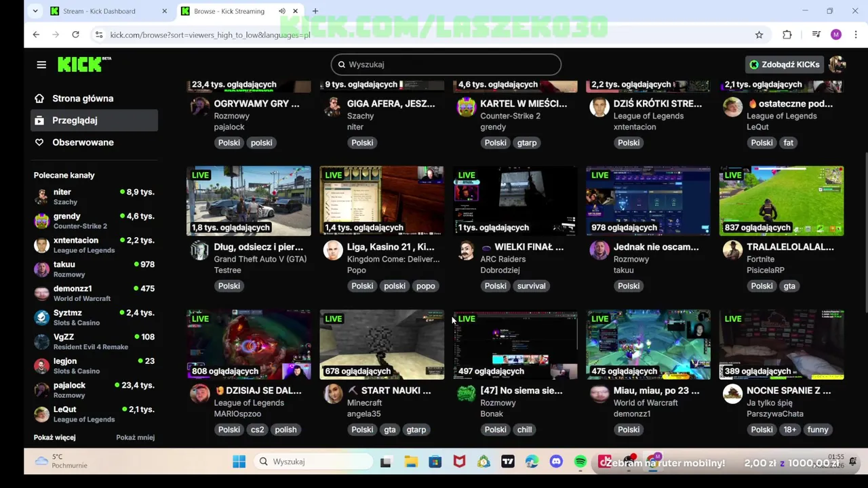Open McAfee from the taskbar

point(459,462)
